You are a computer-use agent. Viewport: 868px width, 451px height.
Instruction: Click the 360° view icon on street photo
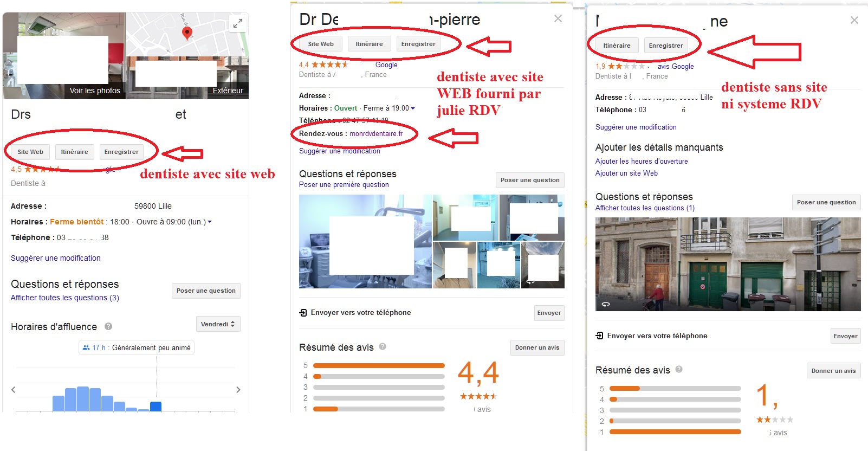(606, 304)
